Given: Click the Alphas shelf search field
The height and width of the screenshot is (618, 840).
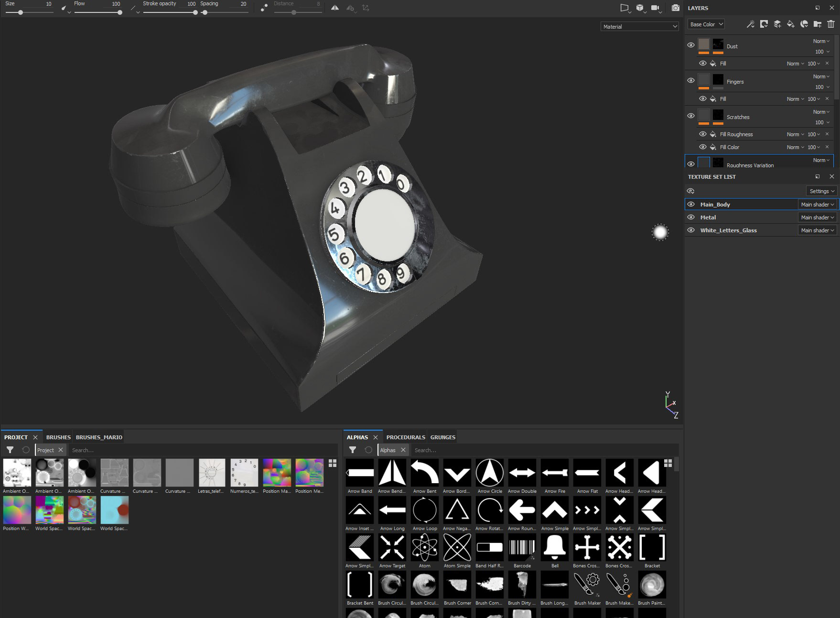Looking at the screenshot, I should pos(545,450).
